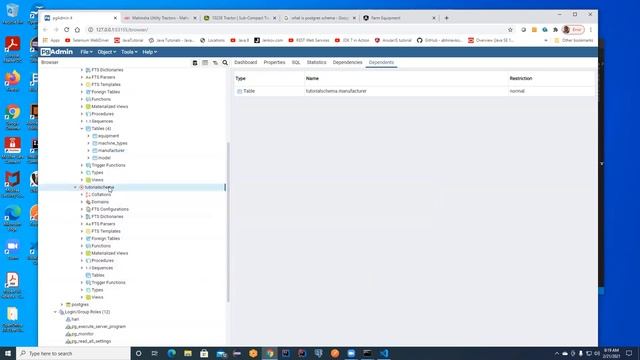Click the browser back arrow

(45, 30)
